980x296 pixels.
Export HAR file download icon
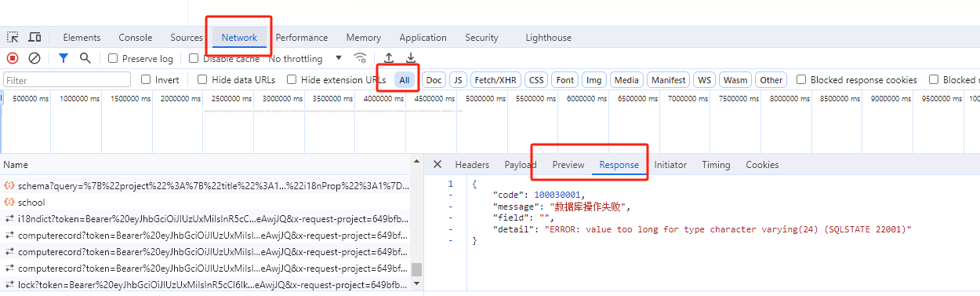[411, 58]
